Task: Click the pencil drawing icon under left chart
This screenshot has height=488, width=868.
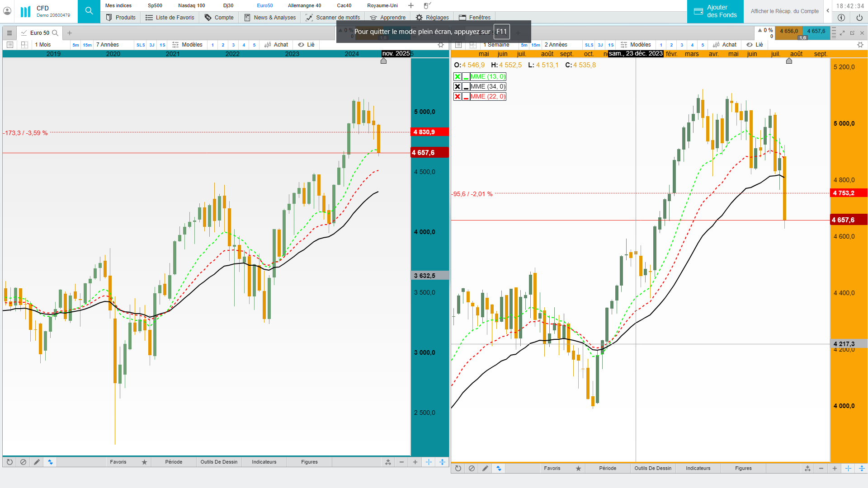Action: (37, 462)
